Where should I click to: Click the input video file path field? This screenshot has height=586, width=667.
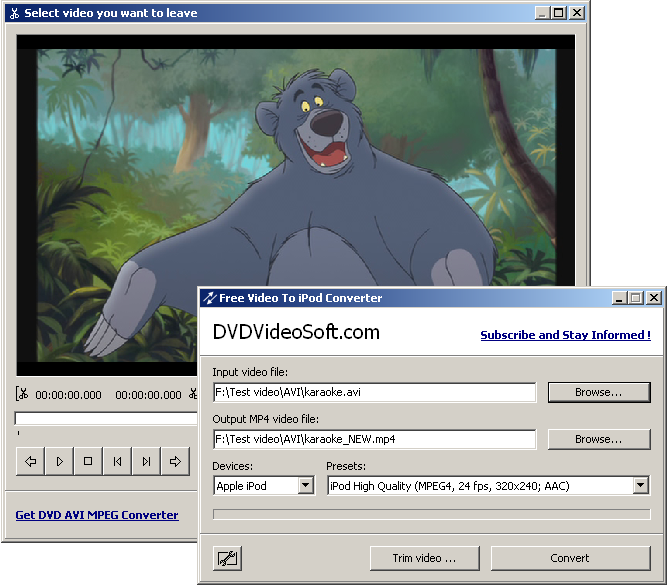tap(374, 392)
